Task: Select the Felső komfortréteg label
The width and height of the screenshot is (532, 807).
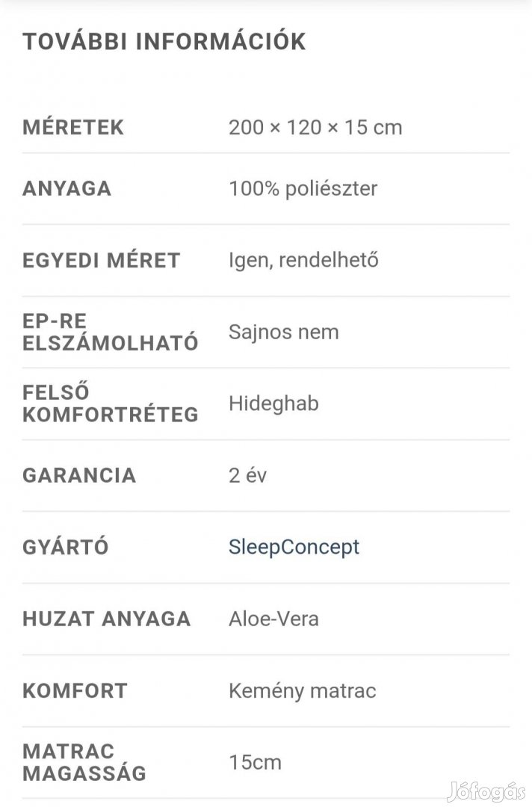Action: pyautogui.click(x=111, y=403)
